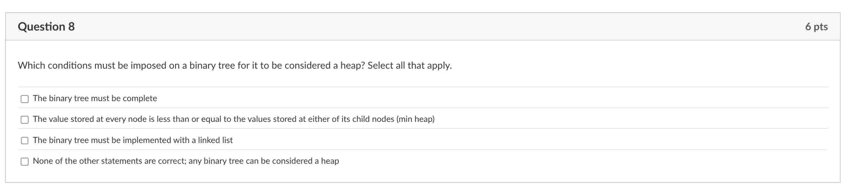
Task: Click the "any binary tree can be considered a heap" text
Action: [264, 161]
